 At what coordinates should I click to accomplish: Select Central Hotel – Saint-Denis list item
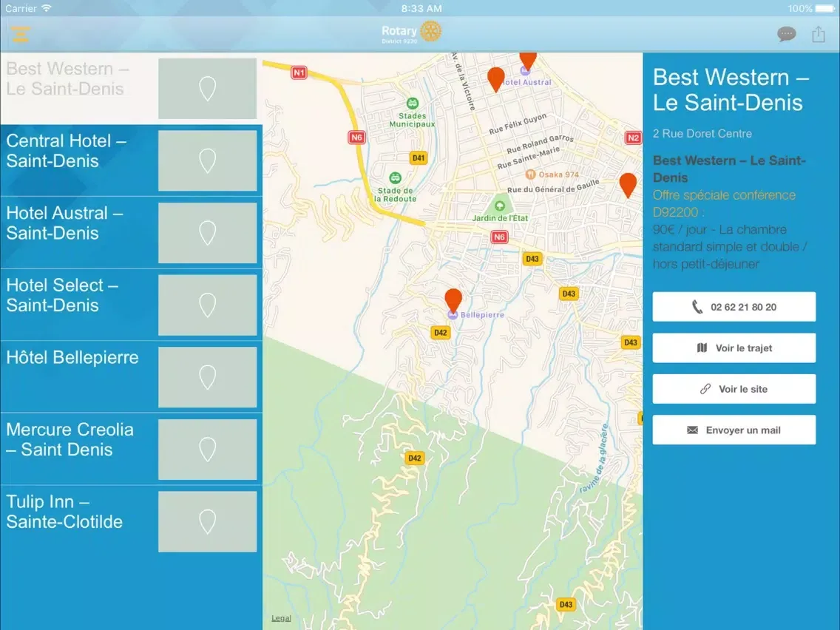(x=132, y=160)
